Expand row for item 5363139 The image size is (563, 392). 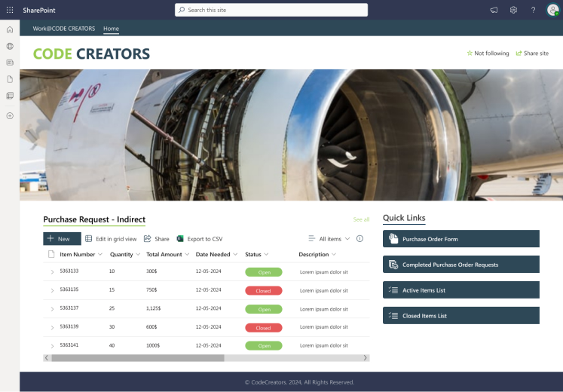point(52,328)
